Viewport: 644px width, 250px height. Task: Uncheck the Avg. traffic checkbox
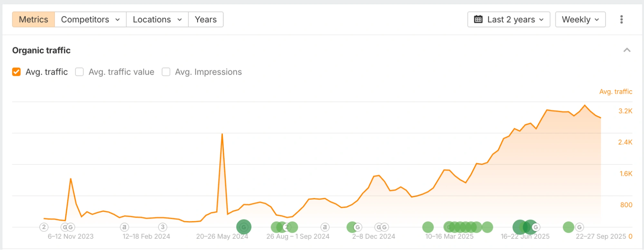(x=16, y=72)
